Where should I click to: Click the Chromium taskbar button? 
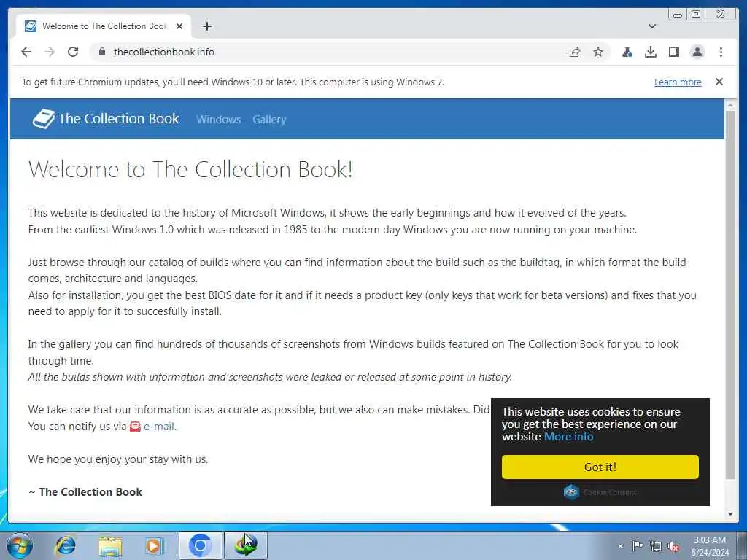[x=200, y=545]
